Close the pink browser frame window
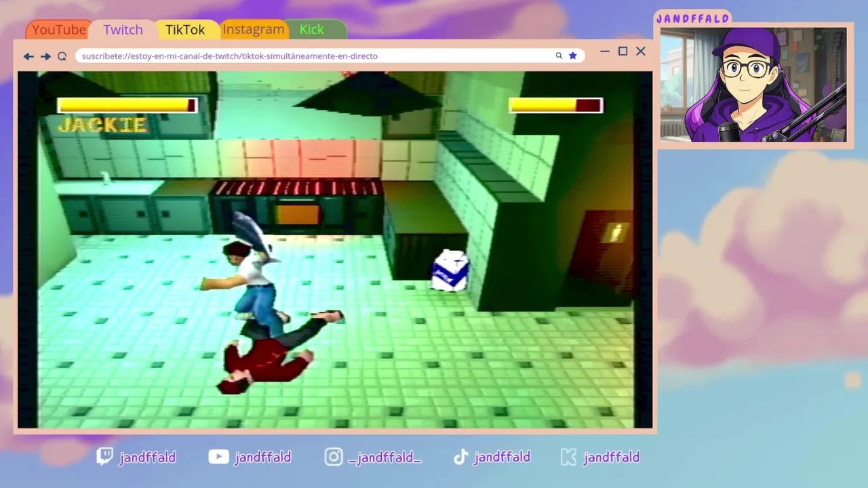The height and width of the screenshot is (488, 868). click(641, 52)
